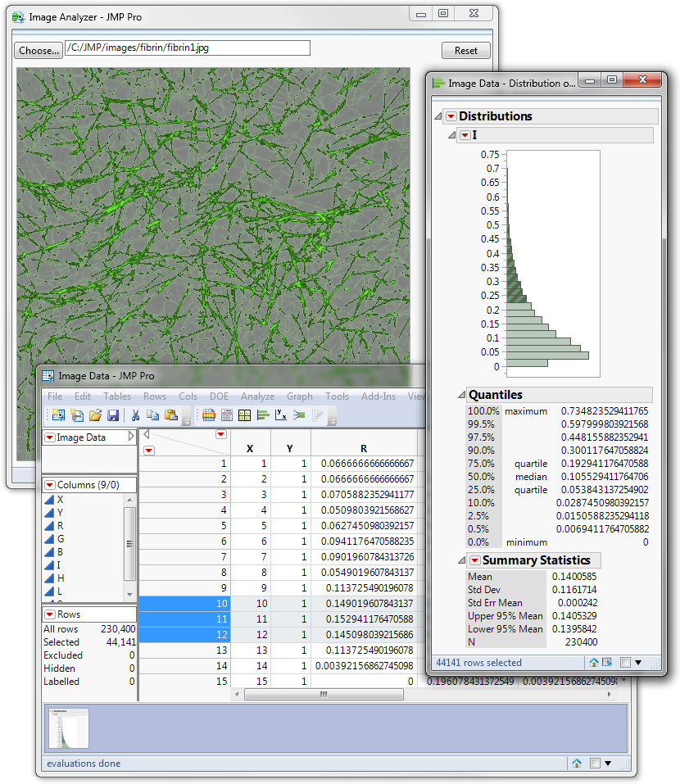Open red triangle menu for variable I
This screenshot has height=784, width=680.
pos(465,135)
